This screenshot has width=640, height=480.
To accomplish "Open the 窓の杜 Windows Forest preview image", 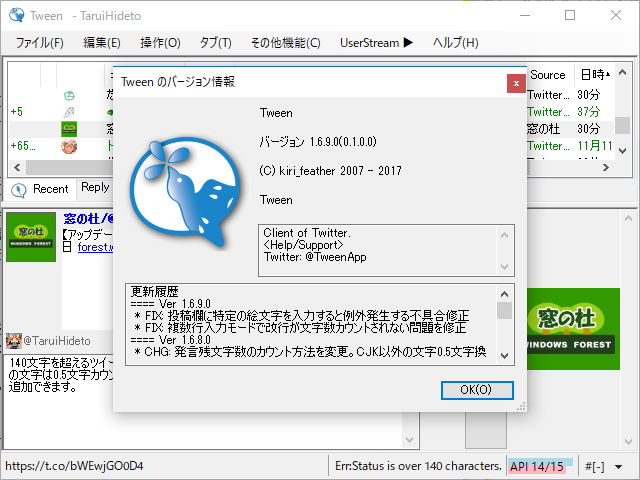I will pyautogui.click(x=573, y=329).
